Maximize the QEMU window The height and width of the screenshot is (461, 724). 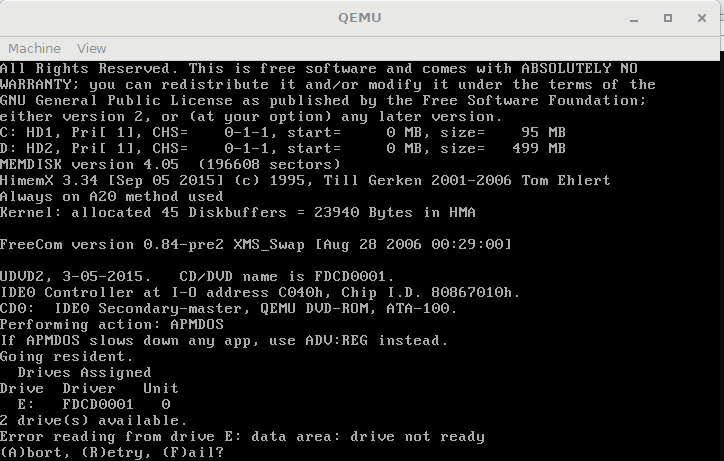pos(668,18)
